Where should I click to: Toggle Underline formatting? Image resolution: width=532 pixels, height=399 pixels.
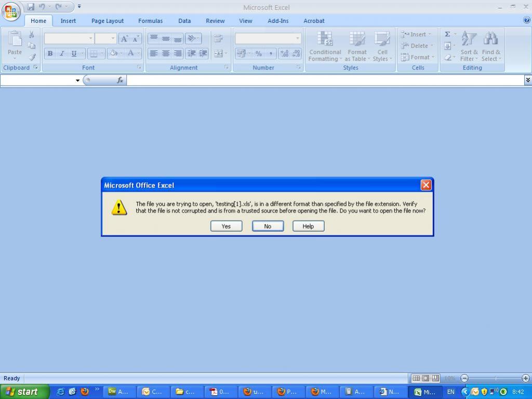pos(74,54)
